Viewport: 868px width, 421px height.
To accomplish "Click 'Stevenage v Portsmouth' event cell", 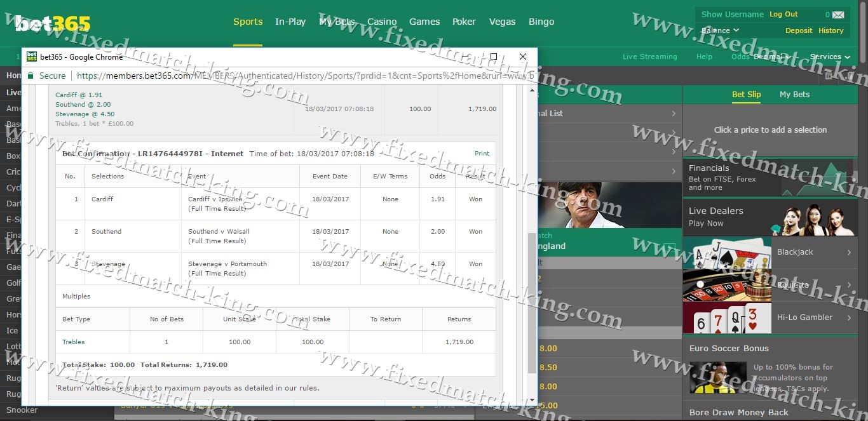I will (240, 269).
